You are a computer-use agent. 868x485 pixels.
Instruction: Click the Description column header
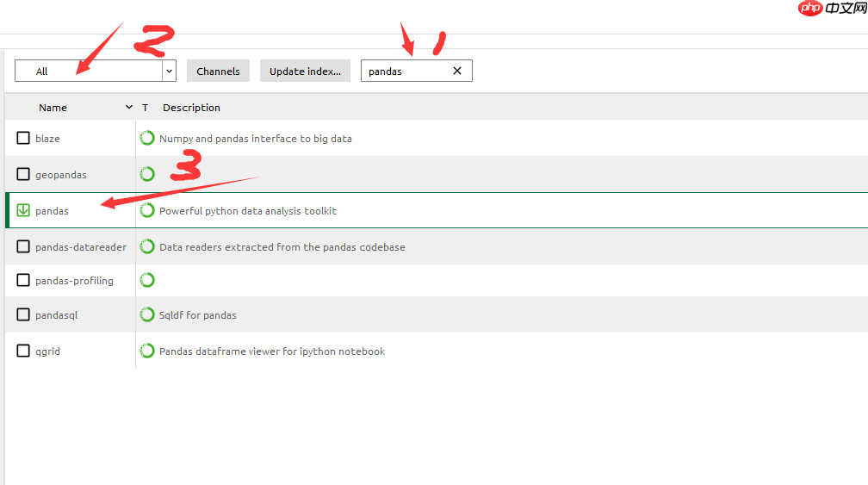point(191,108)
